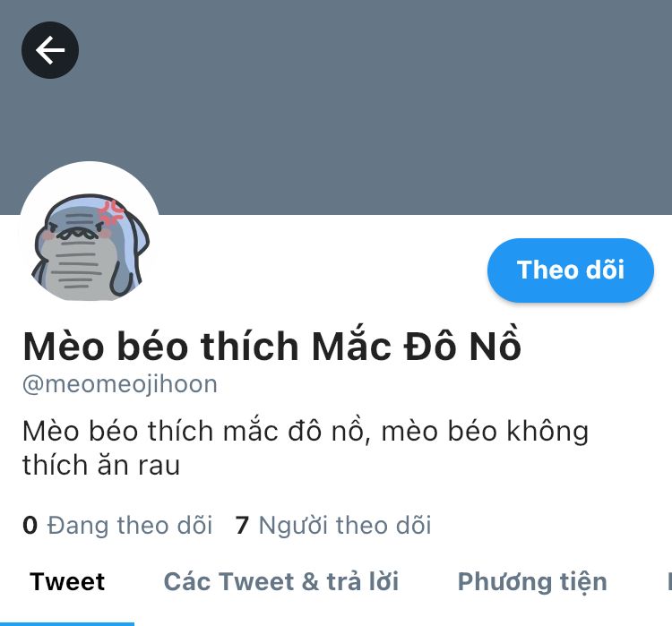The height and width of the screenshot is (626, 672).
Task: Select the Tweet tab
Action: point(67,581)
